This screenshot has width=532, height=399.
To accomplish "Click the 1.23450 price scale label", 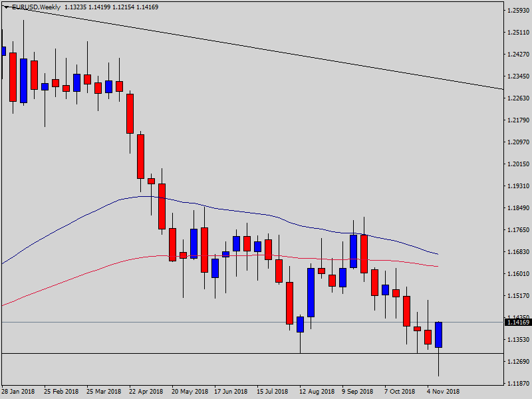I will 518,76.
